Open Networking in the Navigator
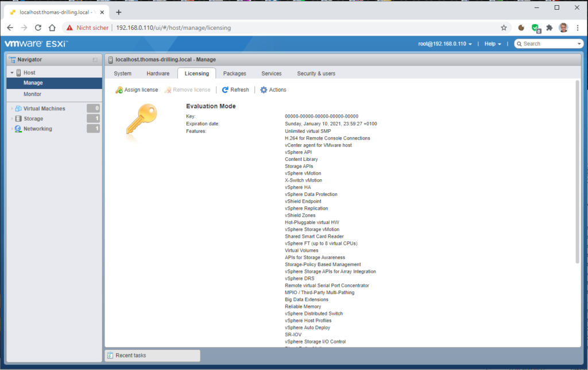Image resolution: width=588 pixels, height=370 pixels. tap(38, 129)
